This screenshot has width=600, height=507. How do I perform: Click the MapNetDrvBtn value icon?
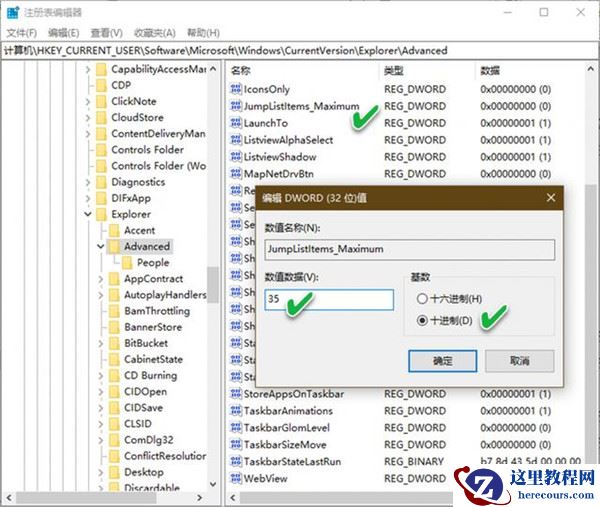click(236, 174)
